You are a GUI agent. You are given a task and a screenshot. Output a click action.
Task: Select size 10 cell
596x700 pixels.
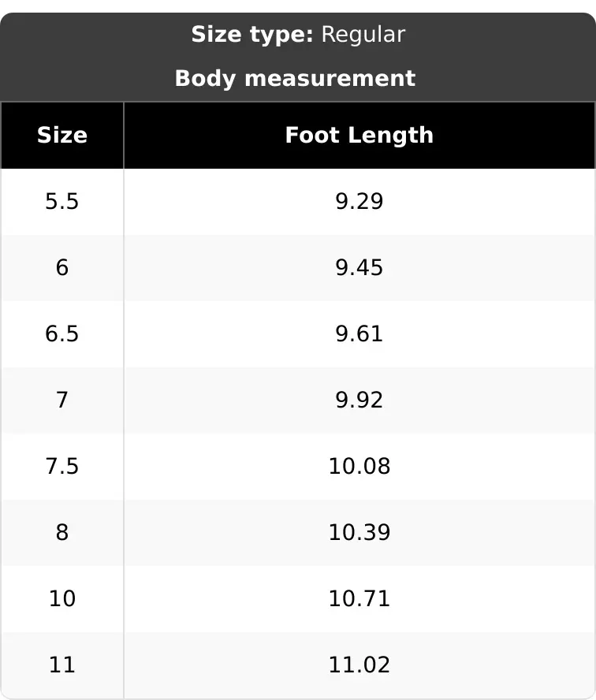point(62,598)
